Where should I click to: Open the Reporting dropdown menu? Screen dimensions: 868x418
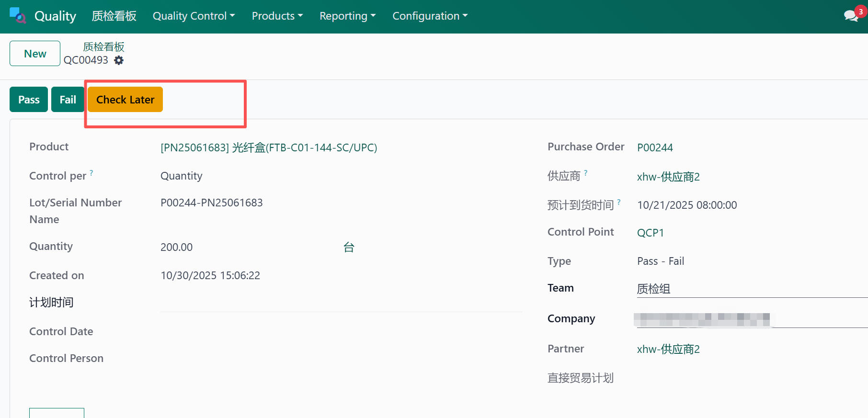click(347, 16)
